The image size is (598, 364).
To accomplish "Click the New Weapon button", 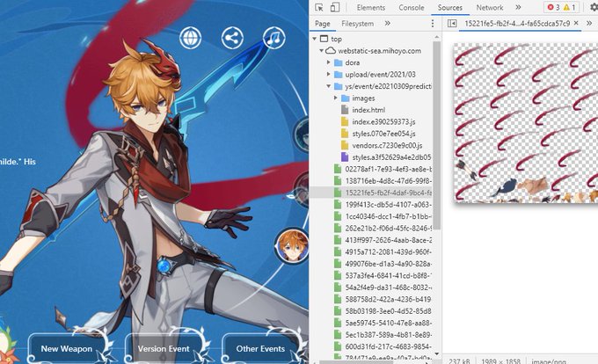I will 67,348.
